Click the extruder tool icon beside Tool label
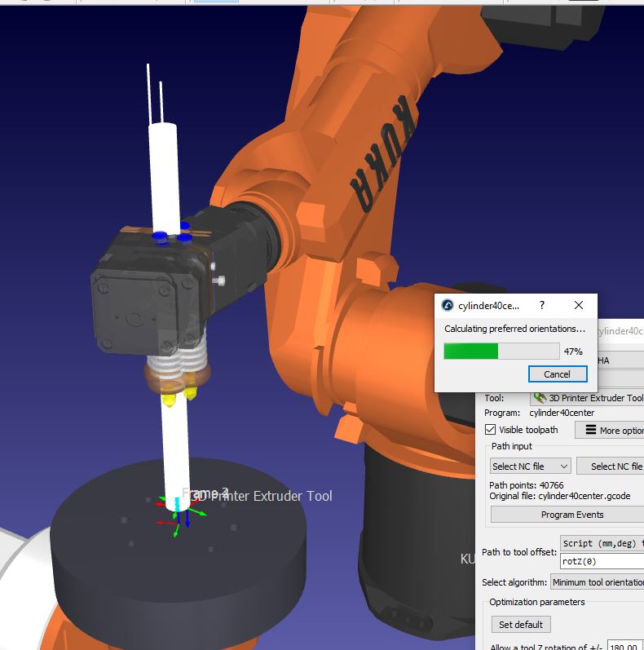 pos(540,398)
